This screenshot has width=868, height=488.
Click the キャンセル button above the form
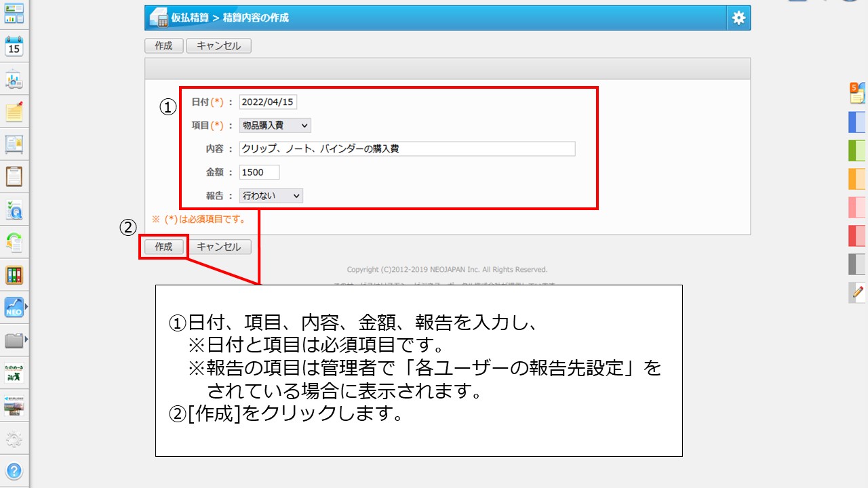tap(218, 46)
